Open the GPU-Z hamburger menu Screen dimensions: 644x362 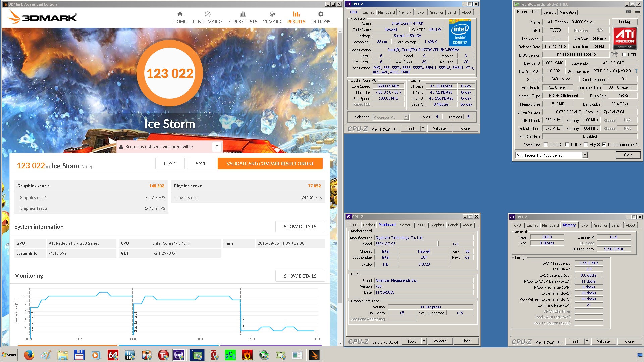pos(637,12)
